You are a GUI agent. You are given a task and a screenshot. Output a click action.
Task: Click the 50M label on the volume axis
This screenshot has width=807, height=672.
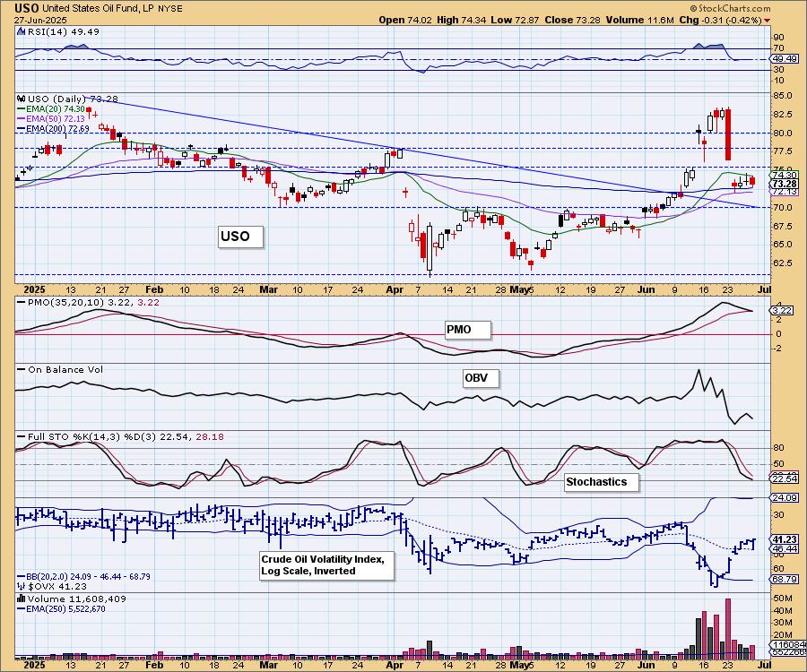(x=782, y=599)
